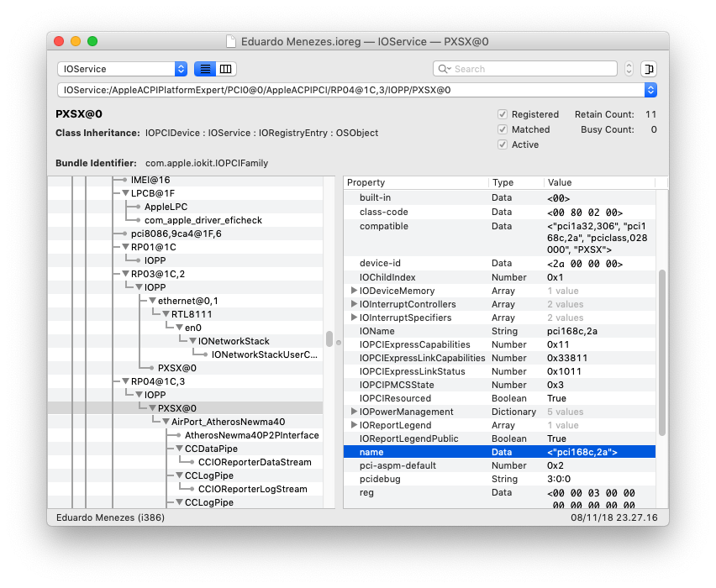Click the Value column header
Screen dimensions: 716x588
point(599,182)
